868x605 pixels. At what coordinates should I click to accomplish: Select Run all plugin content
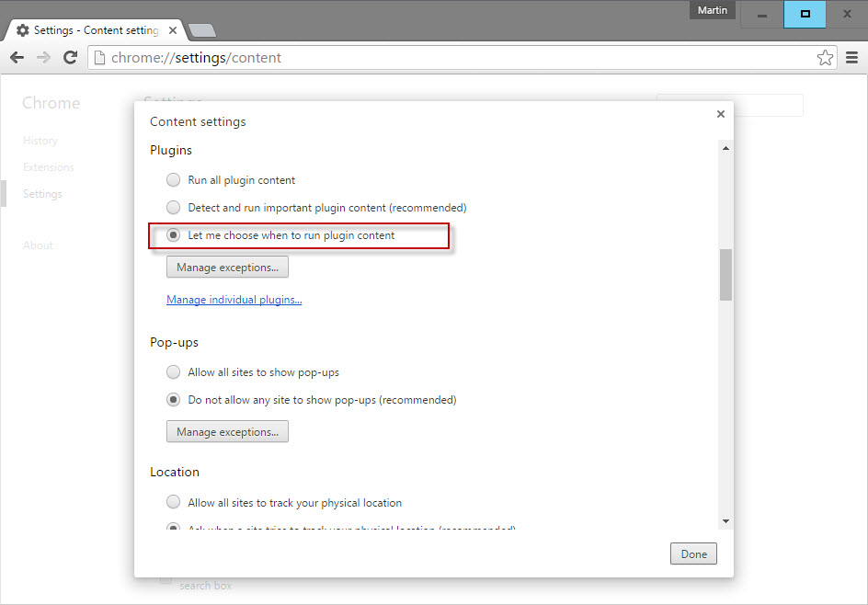(x=173, y=180)
